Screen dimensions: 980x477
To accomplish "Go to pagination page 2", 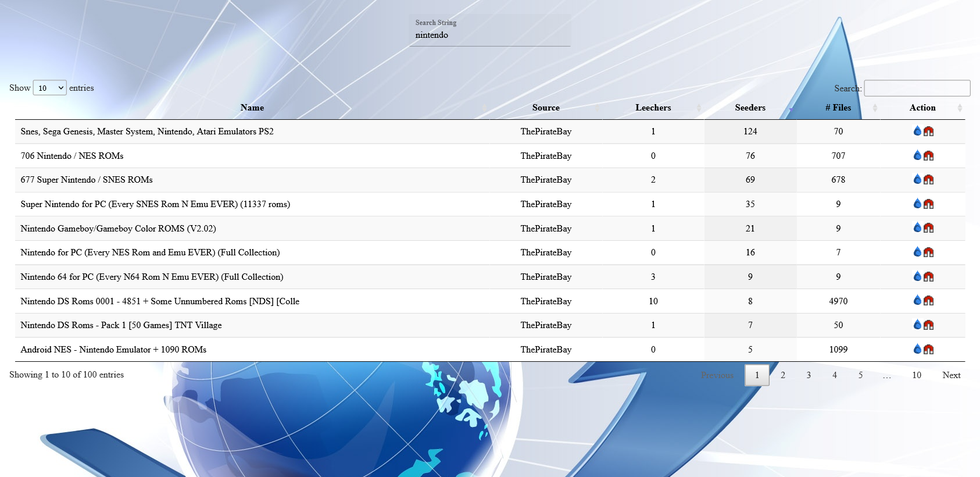I will point(783,375).
